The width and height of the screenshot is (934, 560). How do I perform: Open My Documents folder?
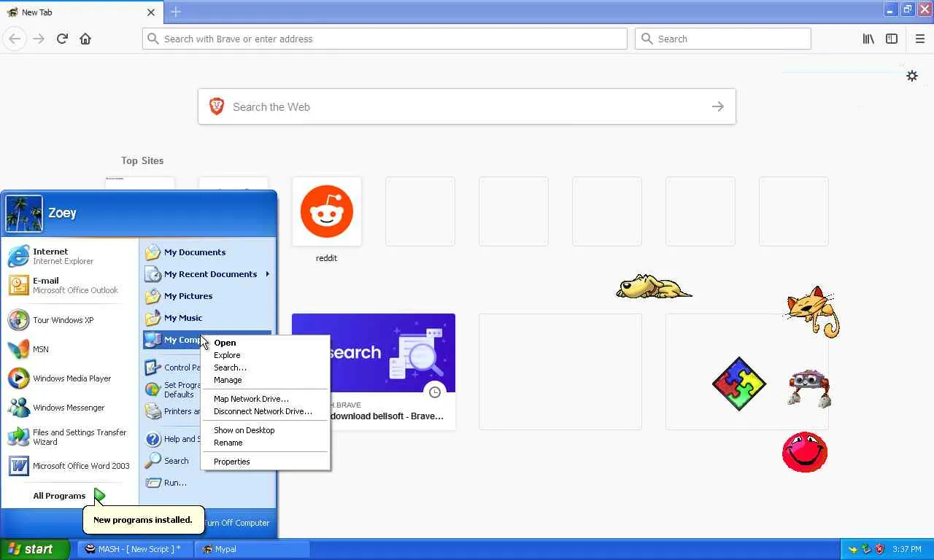click(207, 252)
